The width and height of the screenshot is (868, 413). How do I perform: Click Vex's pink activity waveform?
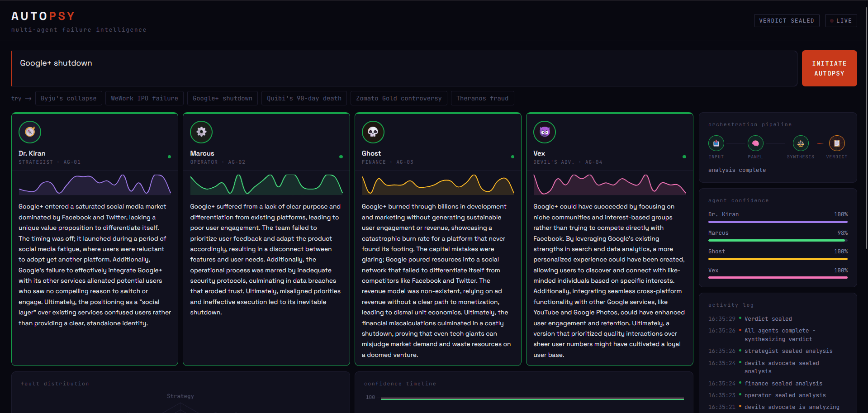pos(610,184)
